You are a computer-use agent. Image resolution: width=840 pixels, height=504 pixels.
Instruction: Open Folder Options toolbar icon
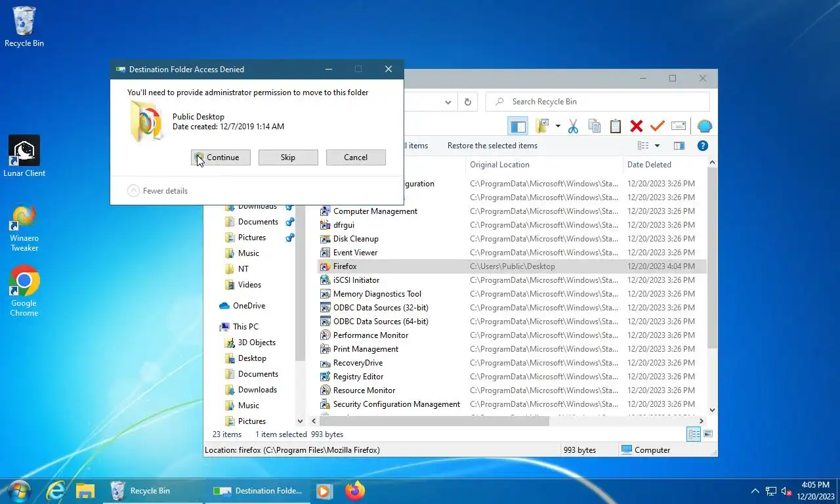(542, 126)
